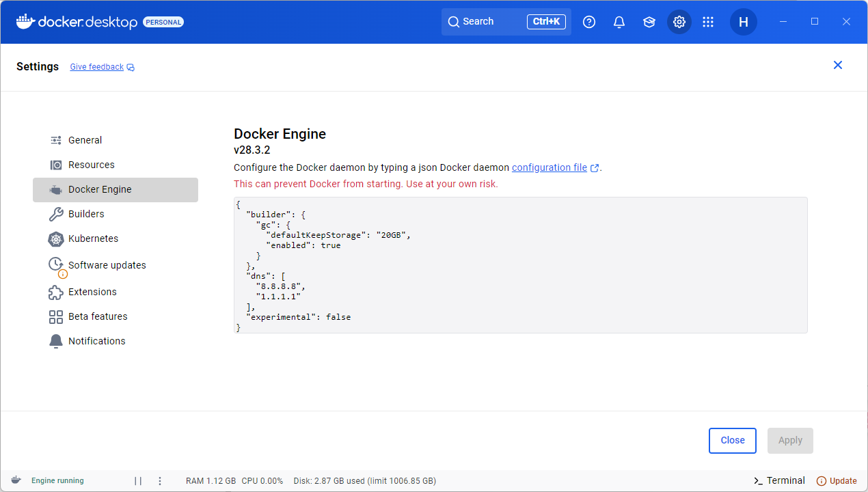
Task: Click the Kubernetes helm wheel icon
Action: click(x=56, y=239)
